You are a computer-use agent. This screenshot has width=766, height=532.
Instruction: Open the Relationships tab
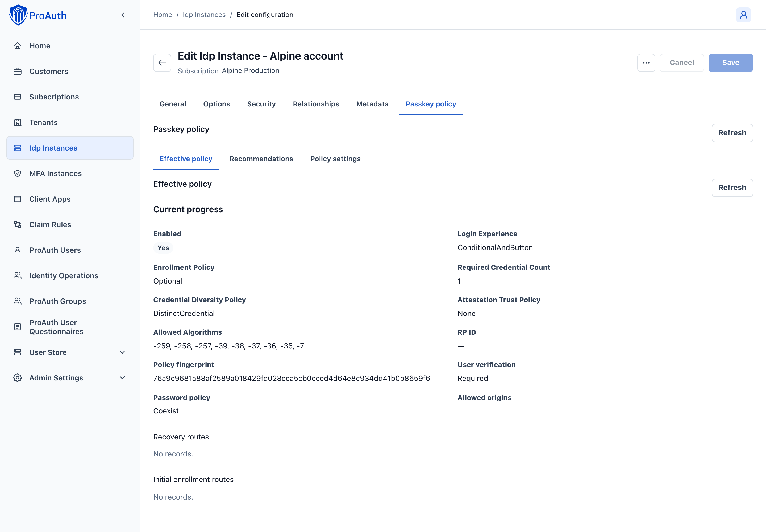316,104
